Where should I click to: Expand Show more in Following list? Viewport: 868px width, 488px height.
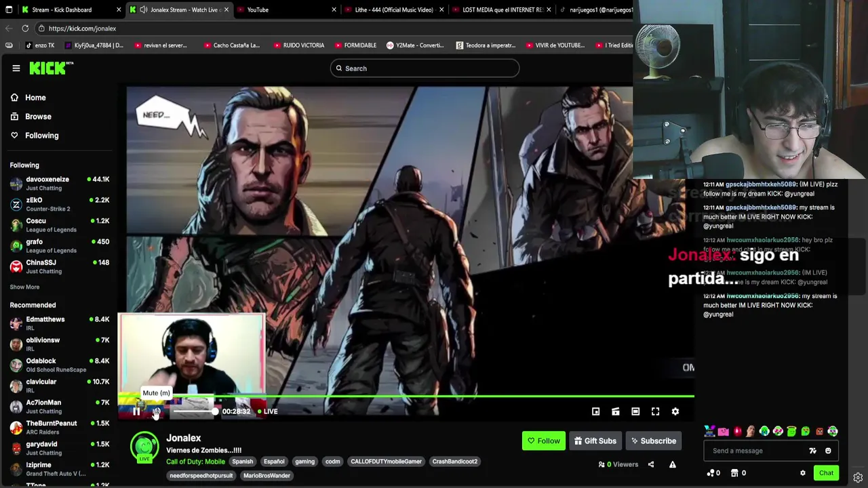tap(24, 287)
